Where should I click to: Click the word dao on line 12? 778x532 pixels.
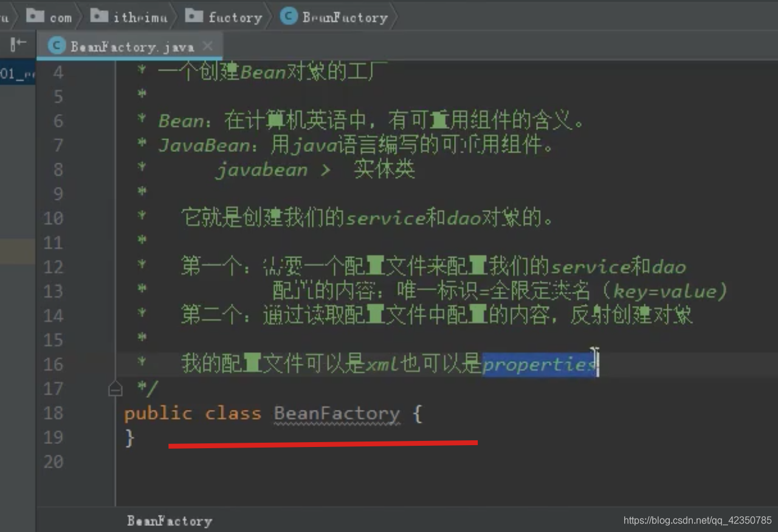point(669,267)
